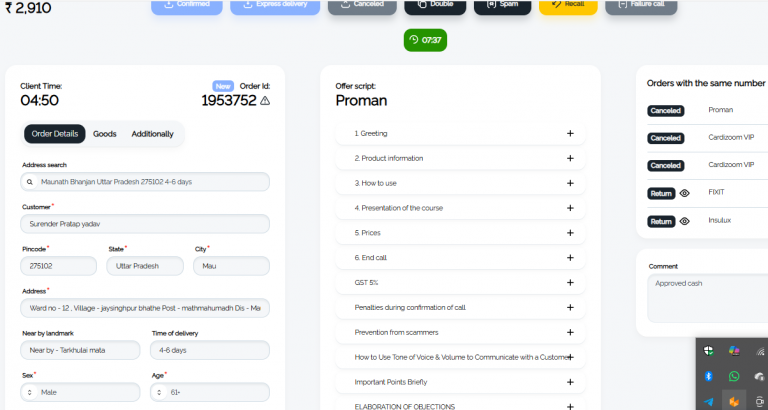The width and height of the screenshot is (768, 410).
Task: Click the Address field starting Ward no - 12
Action: pos(145,308)
